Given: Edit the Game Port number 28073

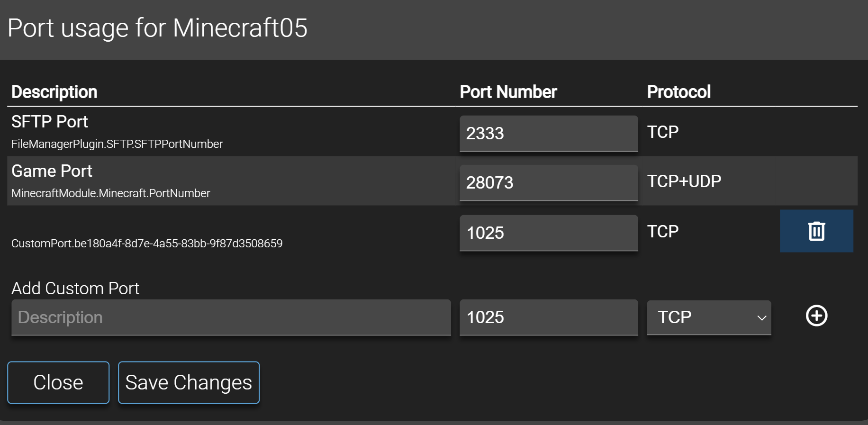Looking at the screenshot, I should pos(549,183).
